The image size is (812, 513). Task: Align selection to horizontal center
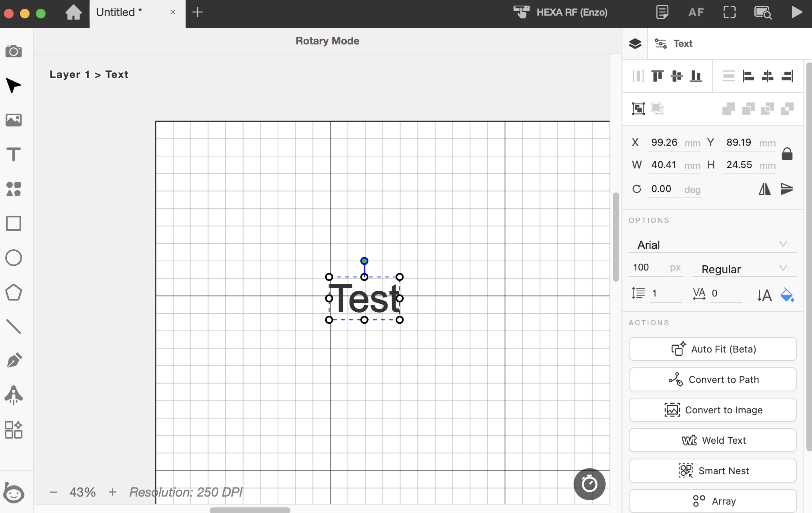pos(768,76)
